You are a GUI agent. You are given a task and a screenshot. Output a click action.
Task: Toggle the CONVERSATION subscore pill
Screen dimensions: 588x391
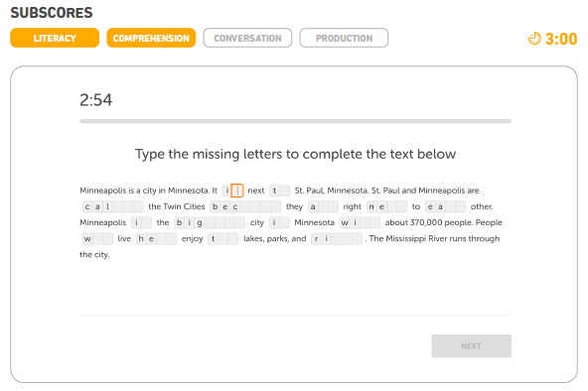(x=247, y=38)
